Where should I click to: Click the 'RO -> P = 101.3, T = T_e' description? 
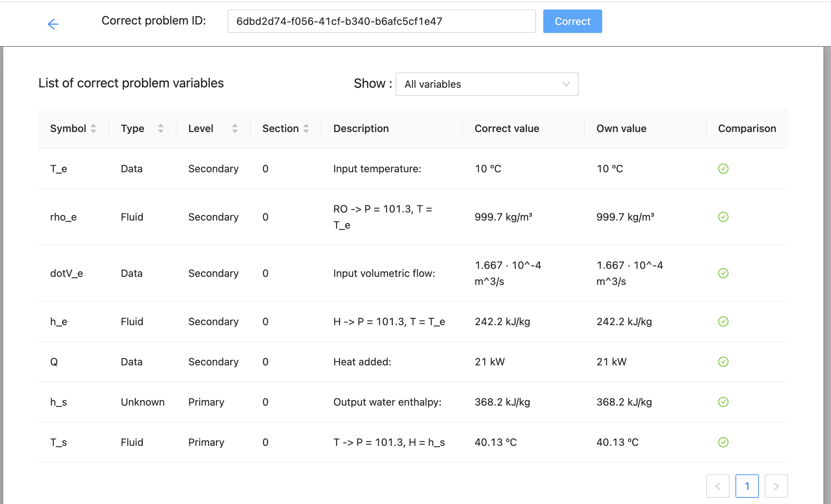(x=383, y=217)
